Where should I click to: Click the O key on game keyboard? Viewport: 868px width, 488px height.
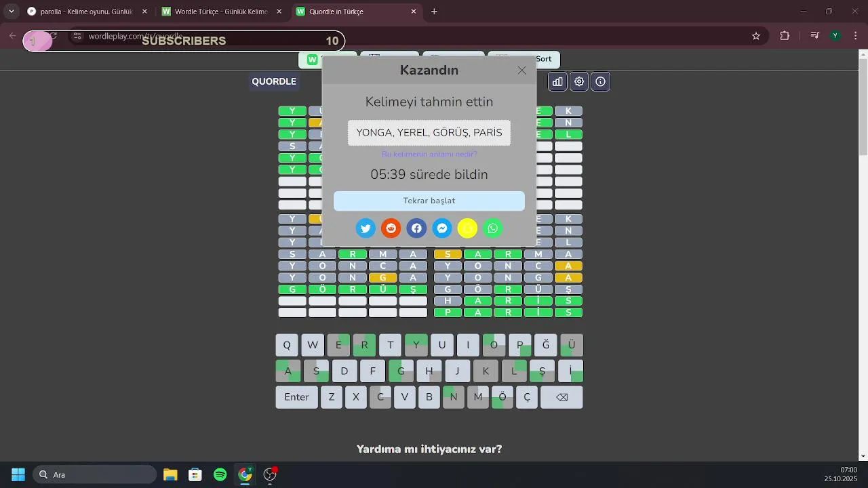[494, 345]
